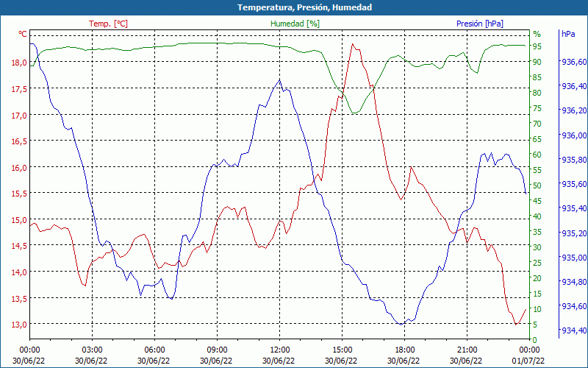Click the 01/07/22 date label
588x368 pixels.
point(528,361)
